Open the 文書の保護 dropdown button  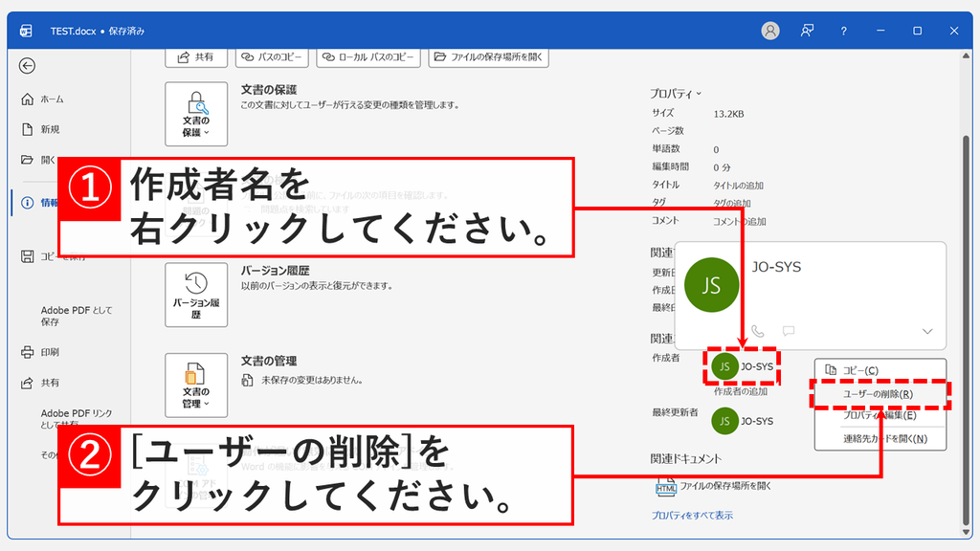tap(196, 114)
